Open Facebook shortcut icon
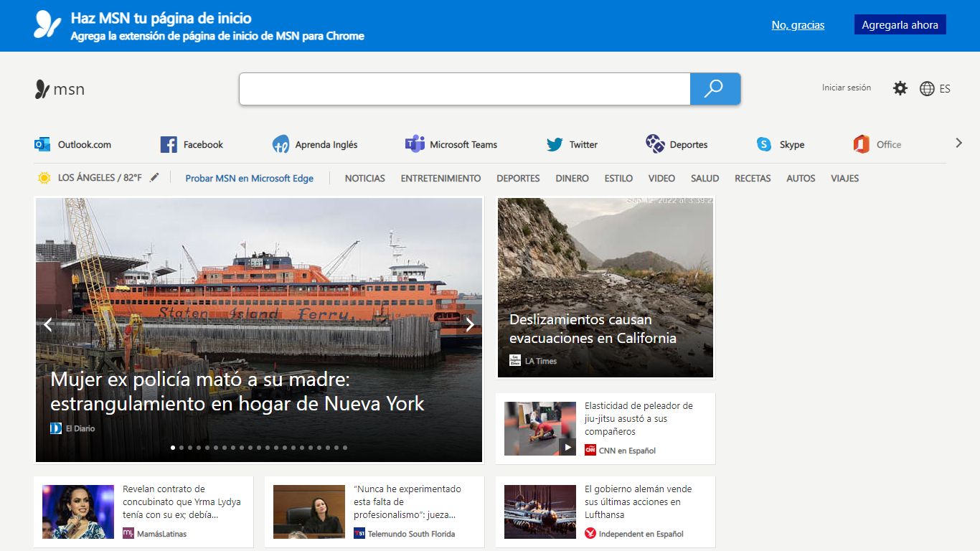This screenshot has width=980, height=551. tap(169, 144)
